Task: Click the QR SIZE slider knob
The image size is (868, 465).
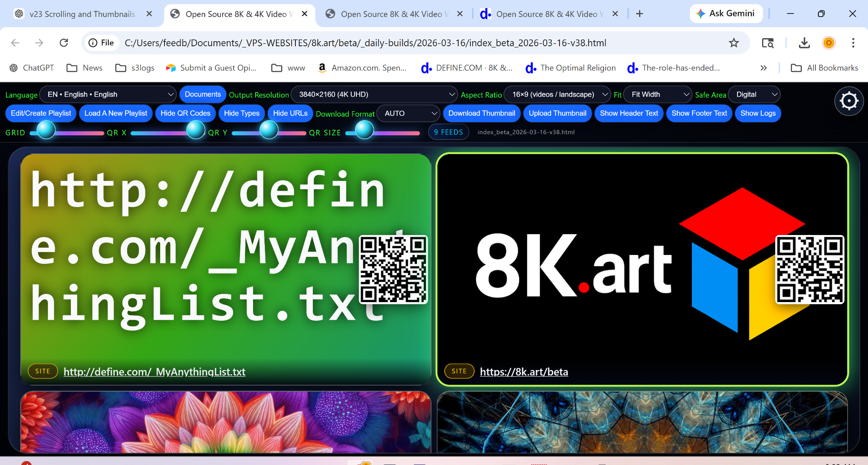Action: (x=364, y=130)
